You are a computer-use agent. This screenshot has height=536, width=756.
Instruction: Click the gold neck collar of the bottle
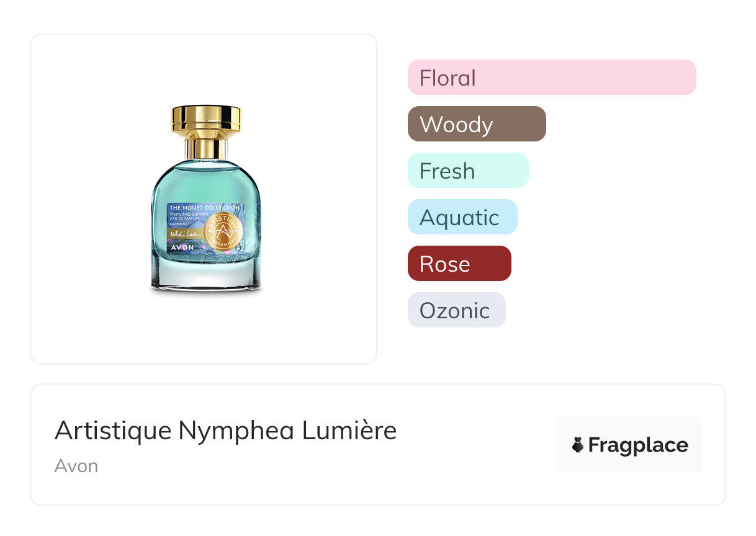(x=206, y=148)
